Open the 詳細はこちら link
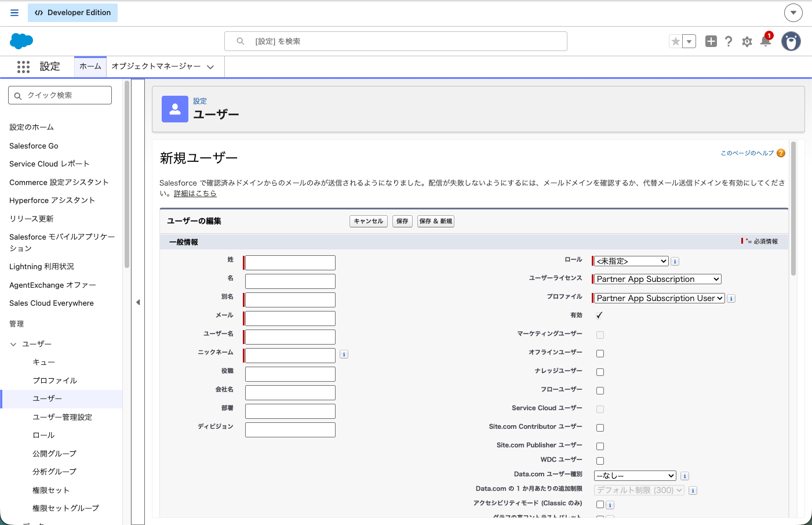Viewport: 812px width, 525px height. [195, 194]
